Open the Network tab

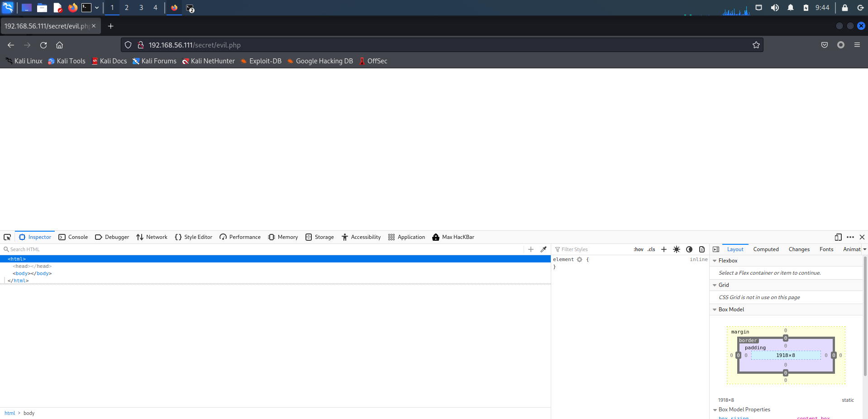[152, 237]
